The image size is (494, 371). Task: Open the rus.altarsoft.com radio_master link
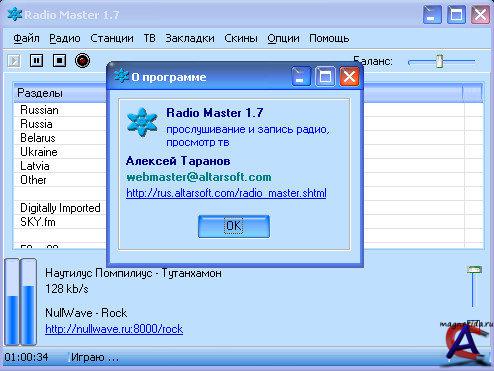[x=226, y=193]
